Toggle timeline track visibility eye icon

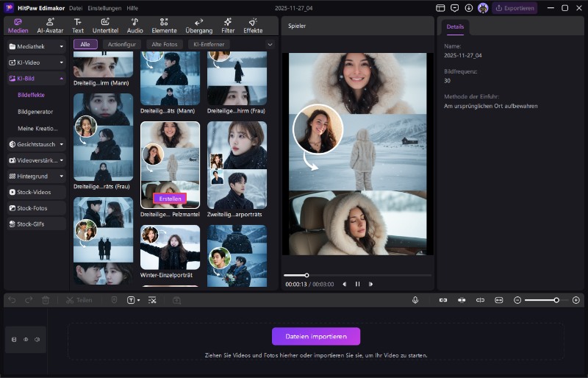point(26,340)
